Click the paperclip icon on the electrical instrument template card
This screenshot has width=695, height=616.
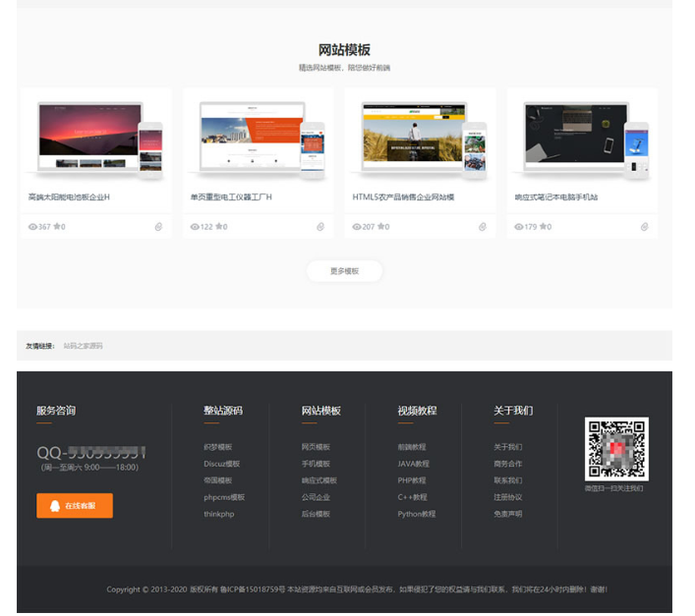320,227
